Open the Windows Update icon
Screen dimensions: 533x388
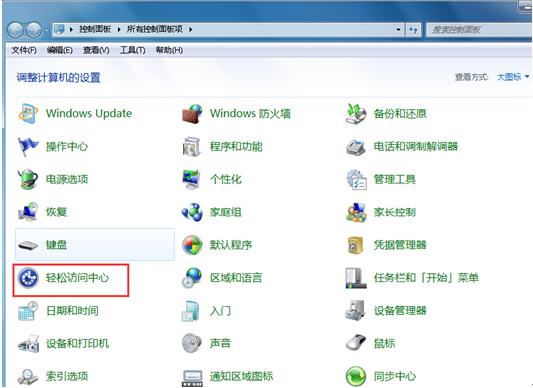tap(28, 114)
